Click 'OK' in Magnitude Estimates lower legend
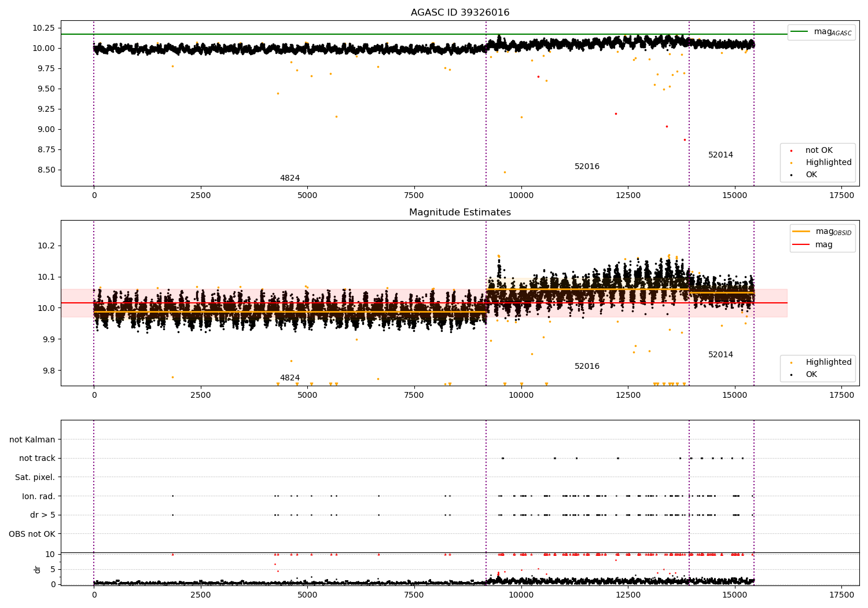The height and width of the screenshot is (608, 868). point(811,375)
